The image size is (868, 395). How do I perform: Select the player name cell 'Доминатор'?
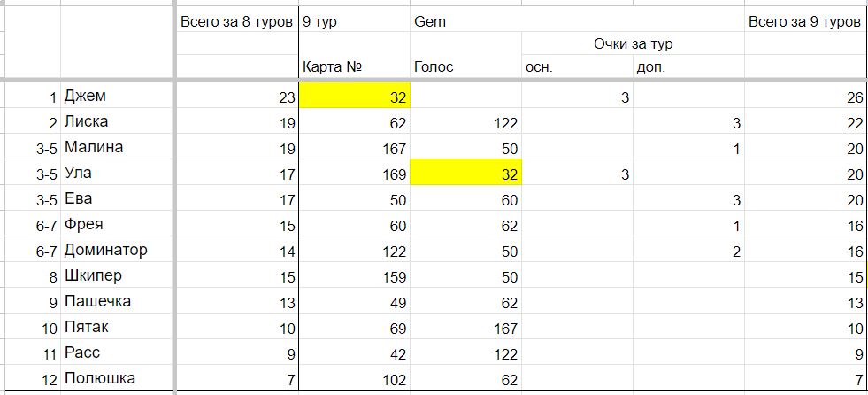(118, 249)
